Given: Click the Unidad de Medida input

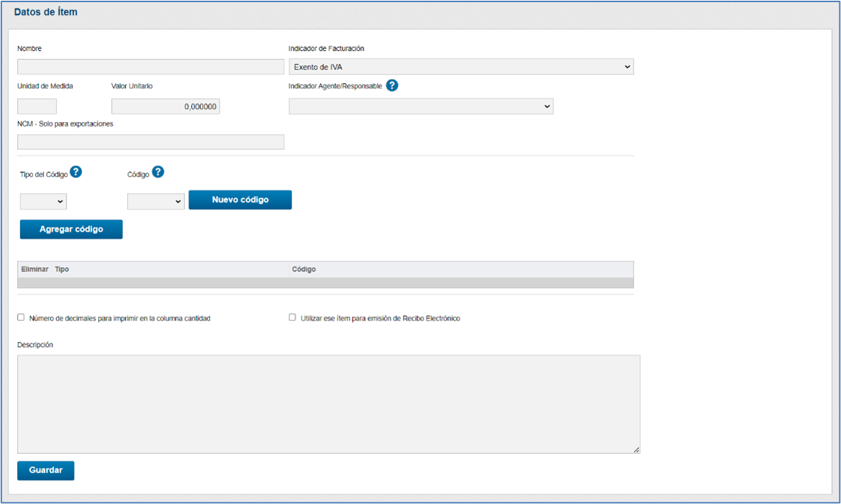Looking at the screenshot, I should point(37,106).
